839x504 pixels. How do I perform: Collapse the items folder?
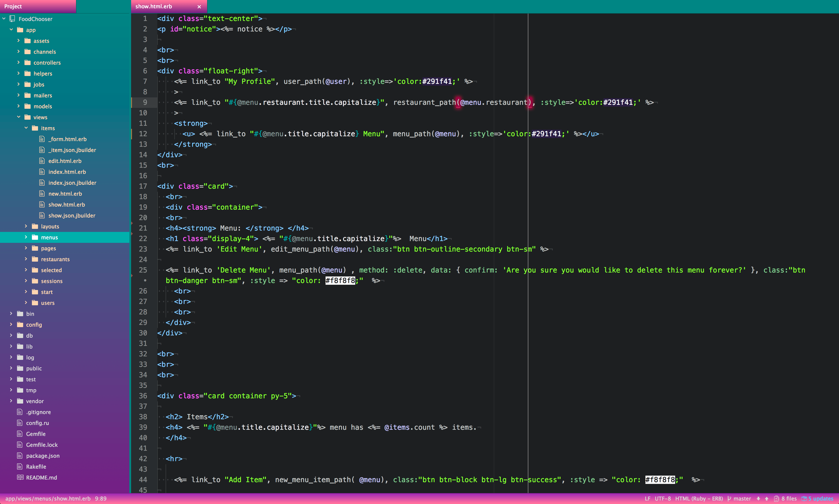26,128
